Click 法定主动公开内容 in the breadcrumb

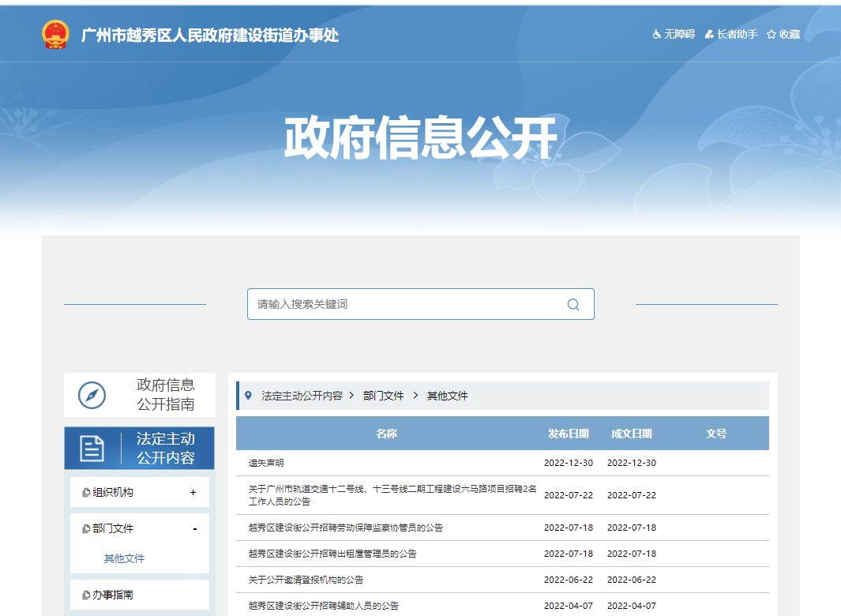pyautogui.click(x=302, y=396)
